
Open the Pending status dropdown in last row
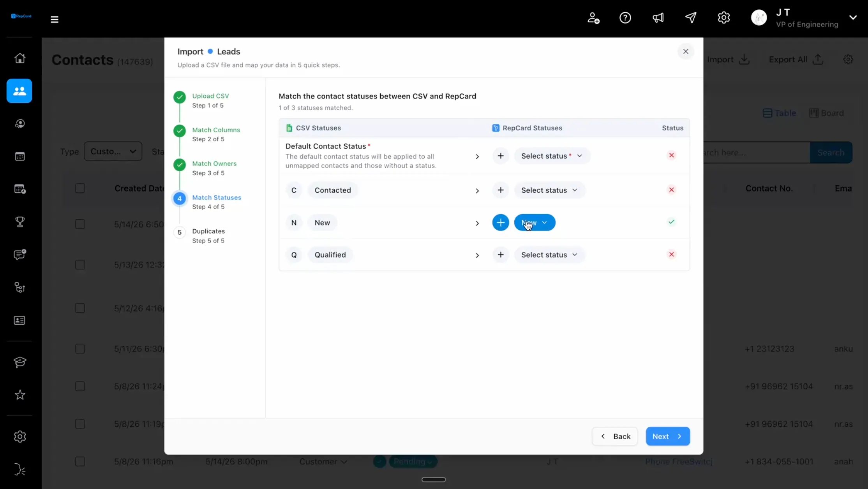[413, 462]
